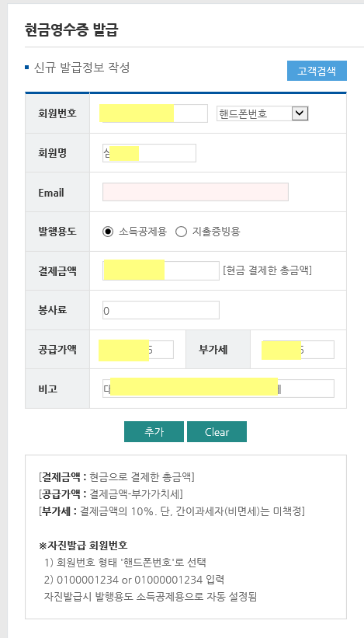This screenshot has height=638, width=364.
Task: Focus the 공급가액 input field
Action: point(137,350)
